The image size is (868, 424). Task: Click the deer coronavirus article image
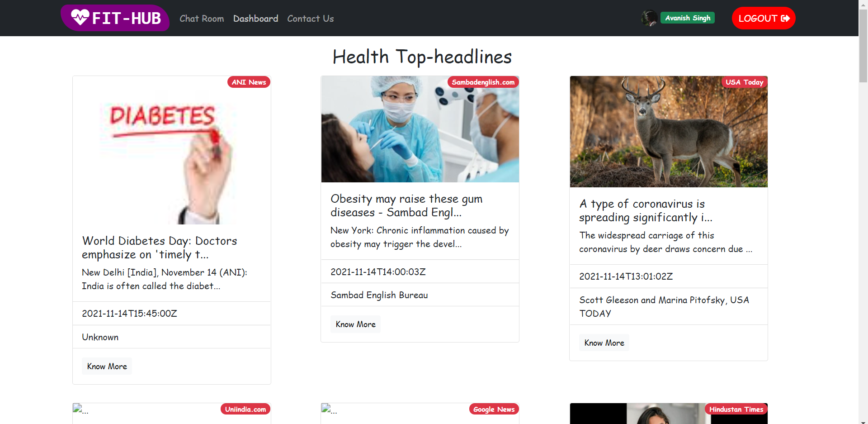[668, 132]
